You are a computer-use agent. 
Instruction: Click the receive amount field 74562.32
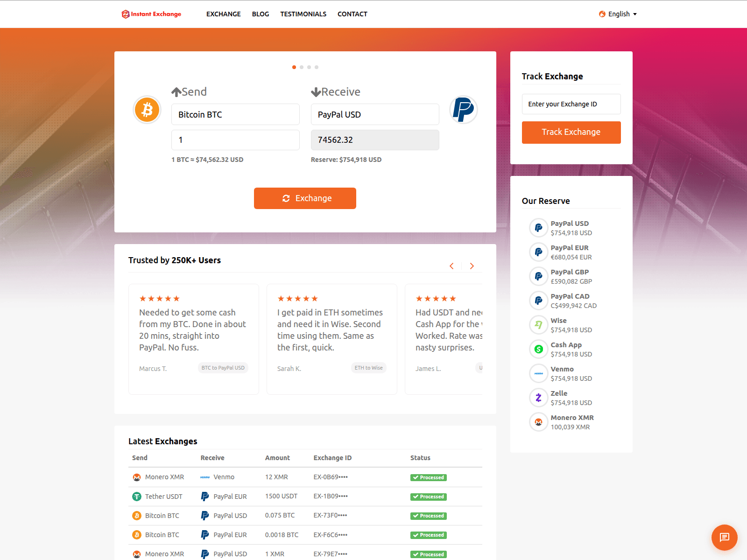coord(375,140)
